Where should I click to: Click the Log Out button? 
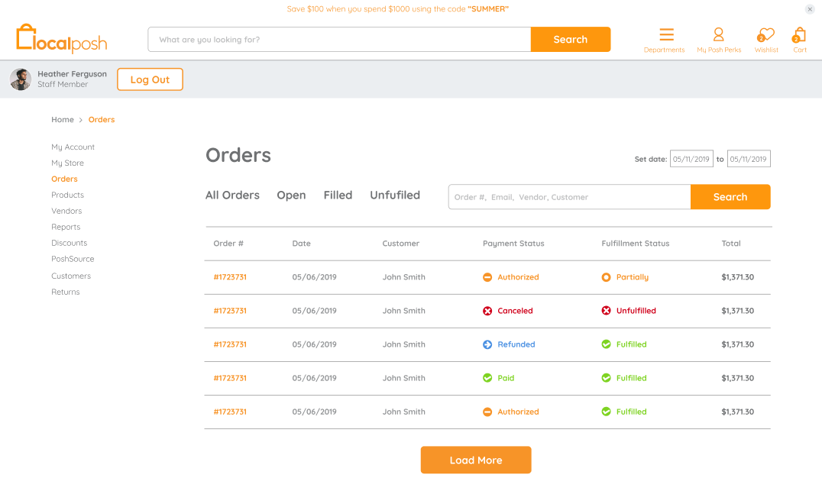pyautogui.click(x=150, y=79)
